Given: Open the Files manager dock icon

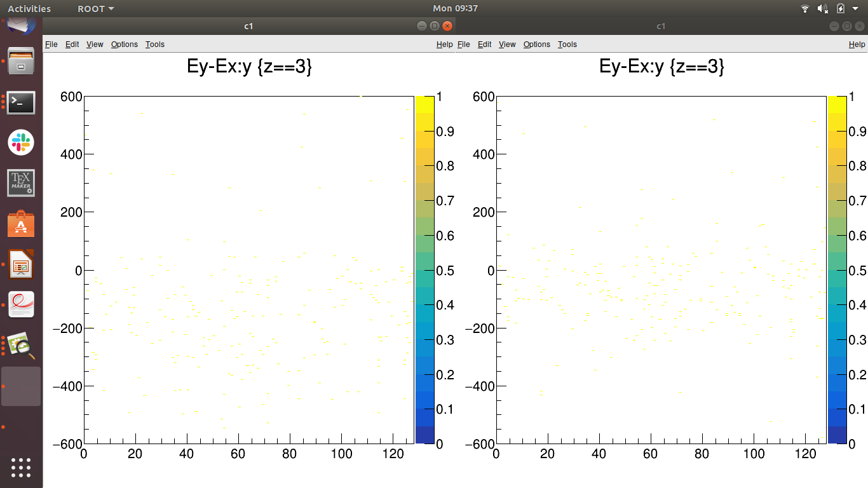Looking at the screenshot, I should tap(21, 62).
